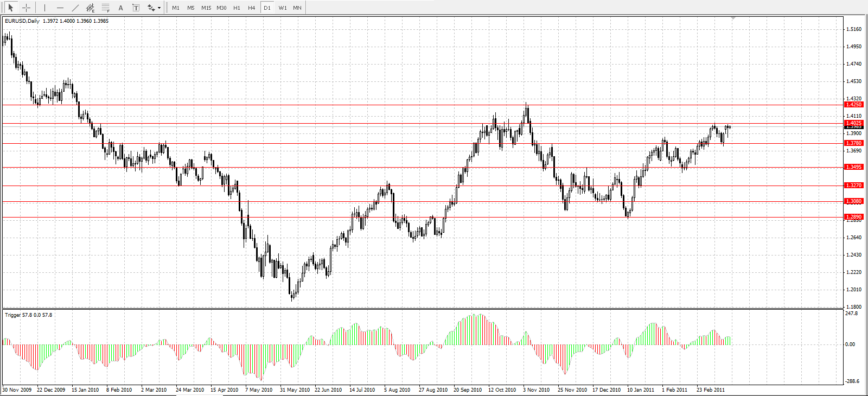
Task: Click the 3 Nov 2010 date label
Action: (x=536, y=389)
